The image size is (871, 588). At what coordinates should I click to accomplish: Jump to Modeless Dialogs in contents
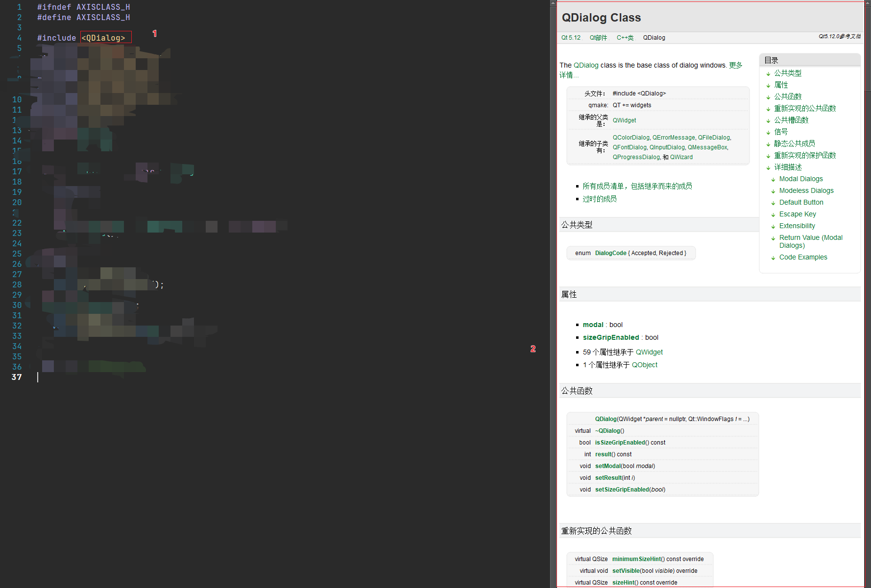806,190
